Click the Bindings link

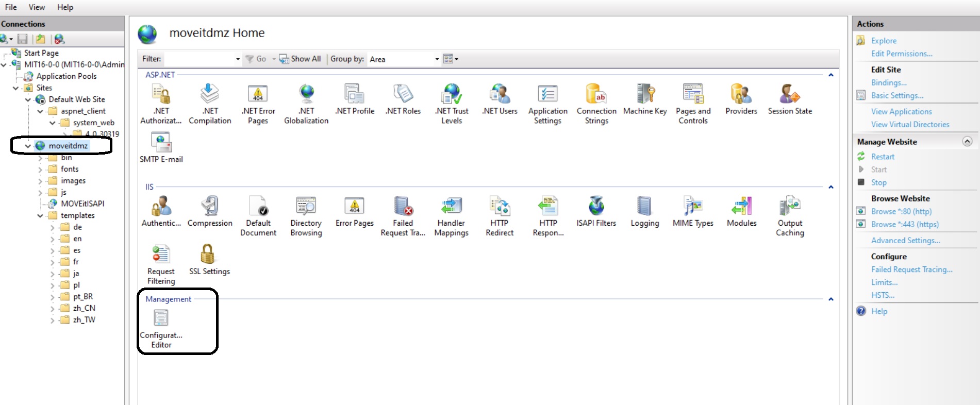click(x=888, y=82)
